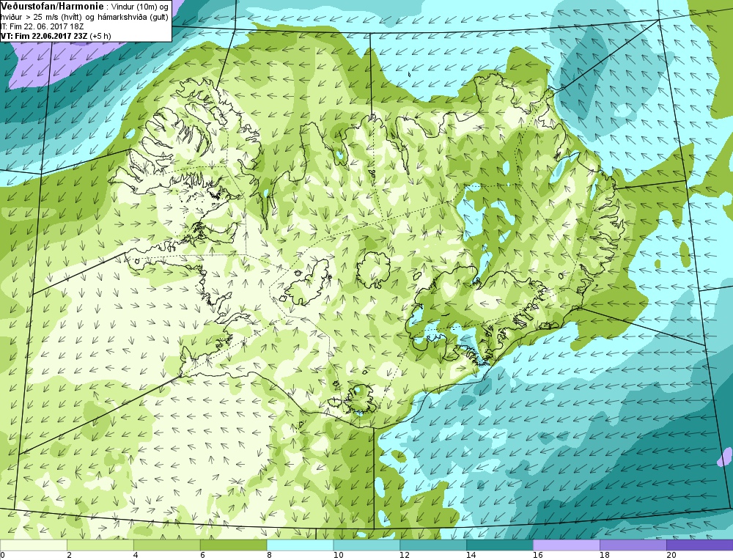
Task: Click the 18–20 m/s purple legend swatch
Action: click(x=633, y=545)
